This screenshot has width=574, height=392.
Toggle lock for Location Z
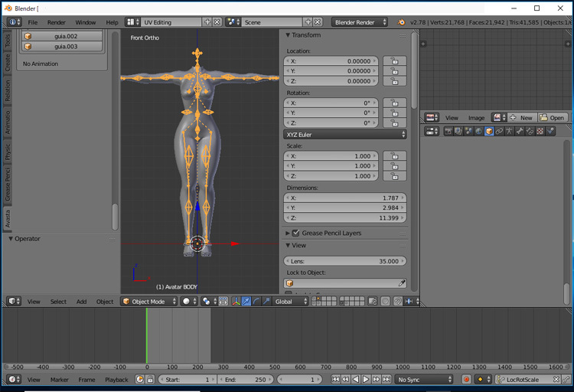(395, 81)
